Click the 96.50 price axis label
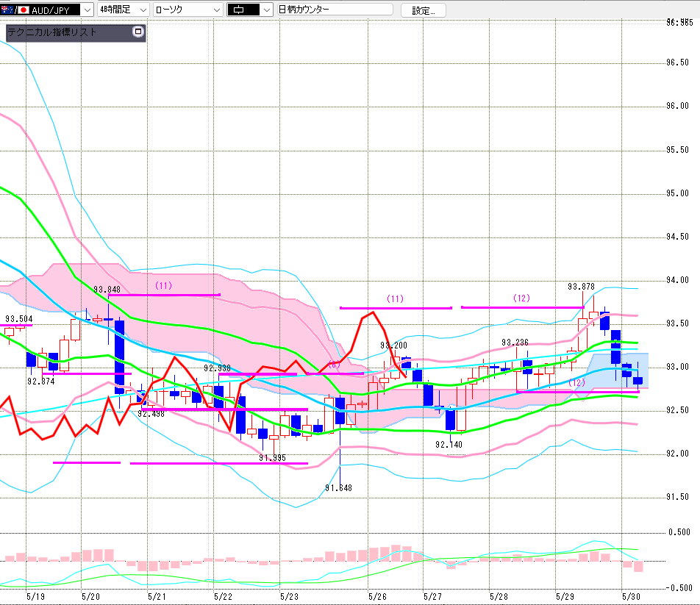 [677, 62]
